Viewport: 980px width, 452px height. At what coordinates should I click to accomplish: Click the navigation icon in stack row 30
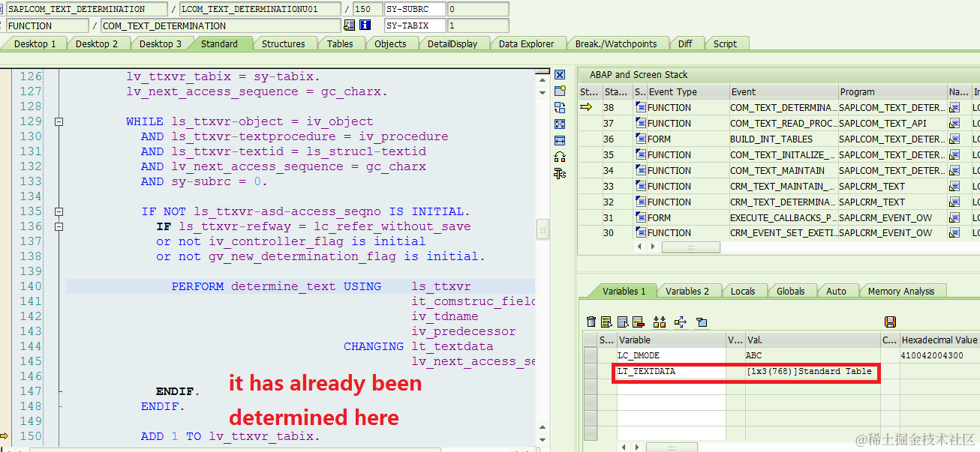[x=954, y=233]
